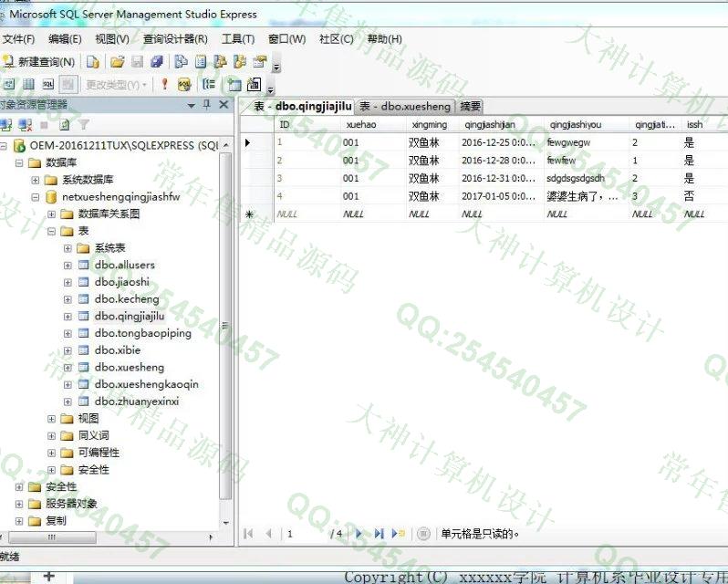Open the 编辑(E) menu

click(x=65, y=39)
